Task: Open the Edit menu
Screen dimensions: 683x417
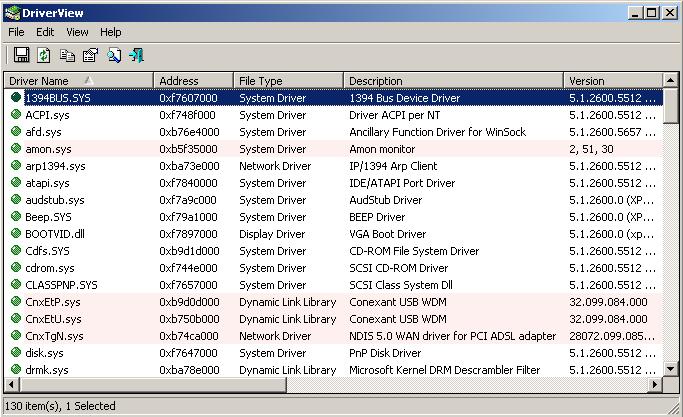Action: pos(46,32)
